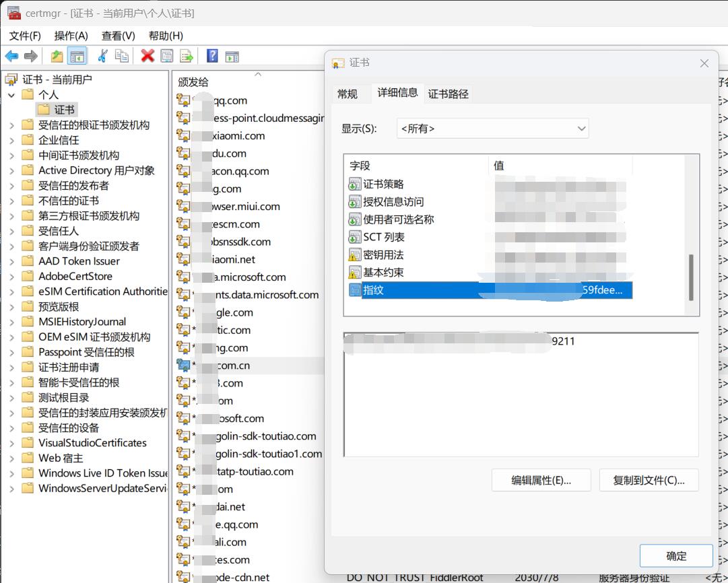Switch to the 证书路径 tab
Image resolution: width=728 pixels, height=583 pixels.
449,94
